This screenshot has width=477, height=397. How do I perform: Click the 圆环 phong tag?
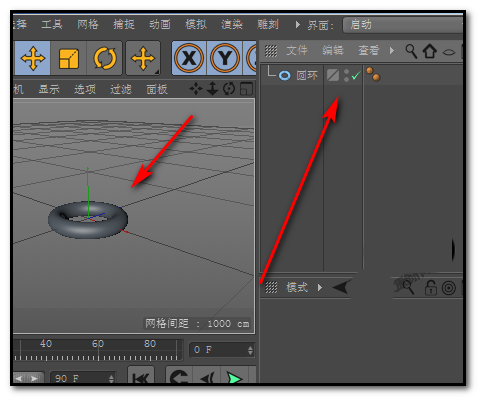click(x=373, y=74)
